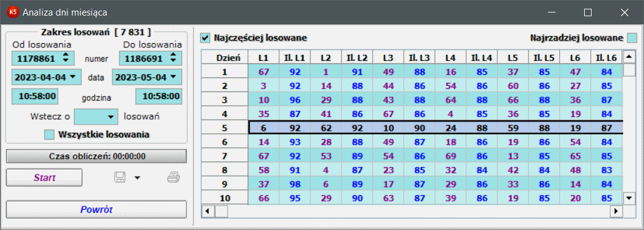
Task: Select the row header for day 3
Action: [225, 100]
